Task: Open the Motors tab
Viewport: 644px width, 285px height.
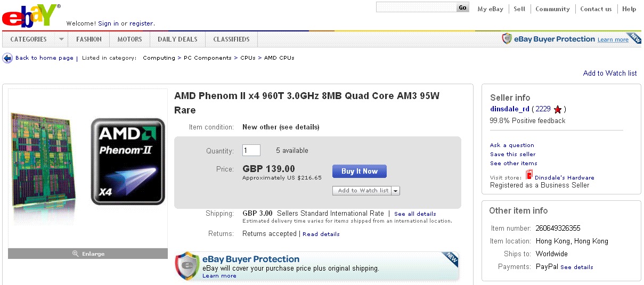Action: pyautogui.click(x=129, y=39)
